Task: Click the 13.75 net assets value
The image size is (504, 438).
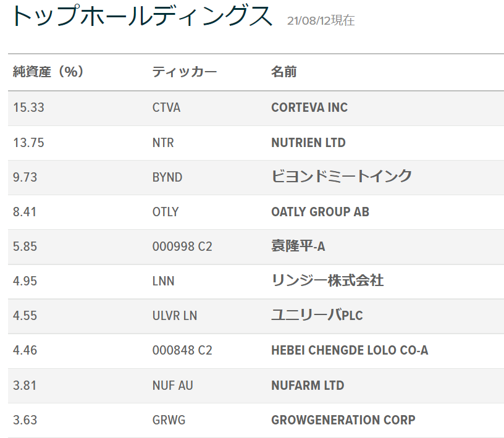Action: coord(28,143)
